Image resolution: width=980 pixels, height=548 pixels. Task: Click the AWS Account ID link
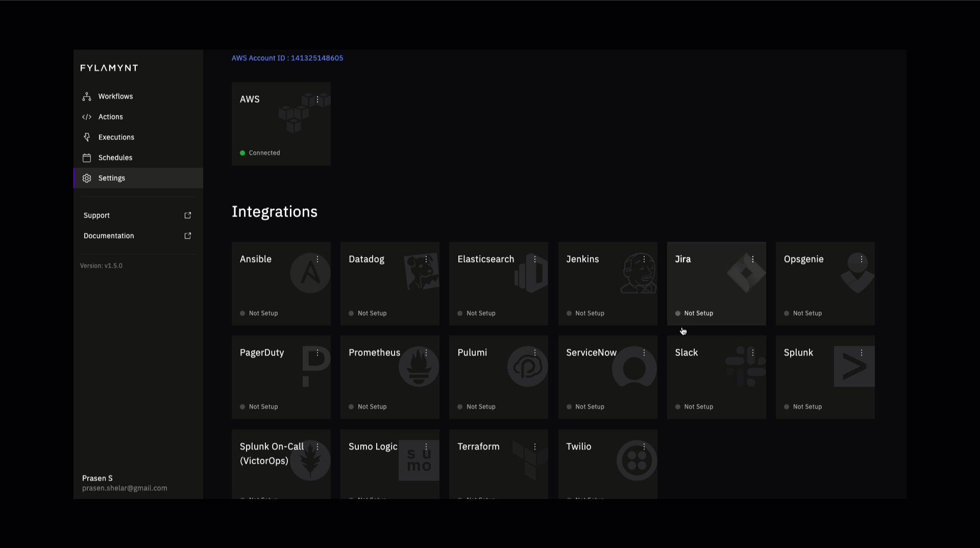pyautogui.click(x=287, y=58)
